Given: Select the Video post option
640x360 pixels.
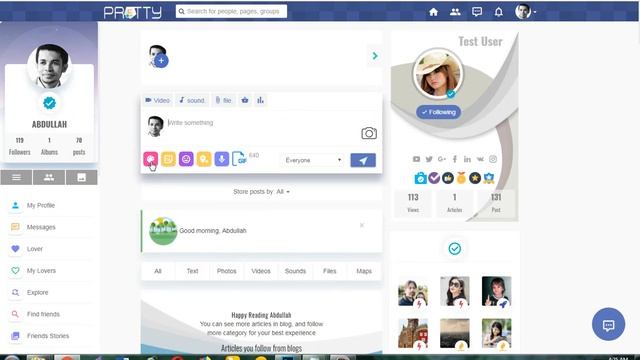Looking at the screenshot, I should click(x=158, y=100).
